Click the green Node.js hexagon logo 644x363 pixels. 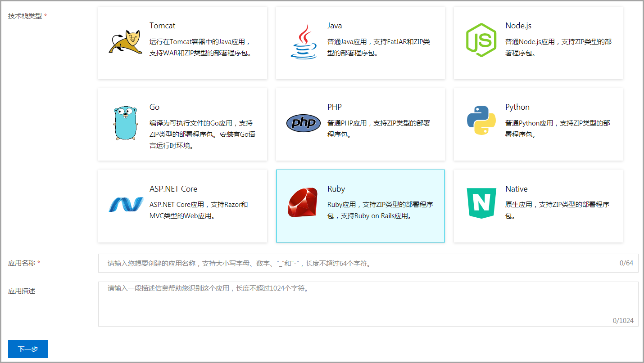point(481,40)
